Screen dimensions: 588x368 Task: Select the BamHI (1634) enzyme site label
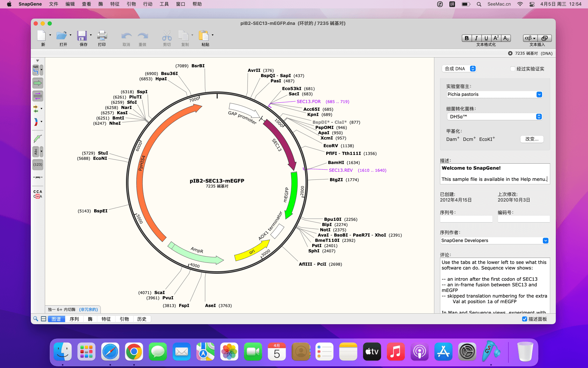click(344, 163)
